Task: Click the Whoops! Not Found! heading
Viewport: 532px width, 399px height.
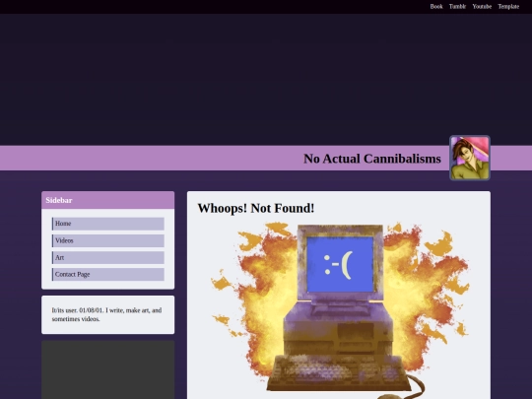Action: [256, 208]
